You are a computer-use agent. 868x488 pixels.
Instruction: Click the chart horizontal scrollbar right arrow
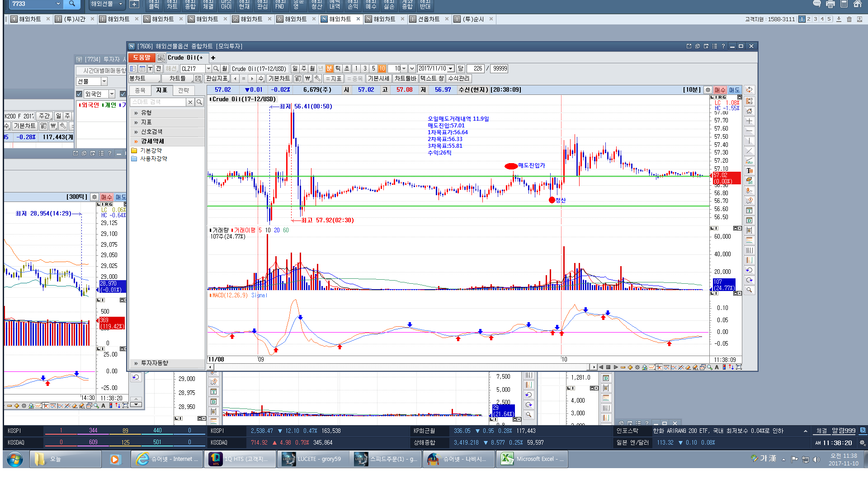coord(594,367)
